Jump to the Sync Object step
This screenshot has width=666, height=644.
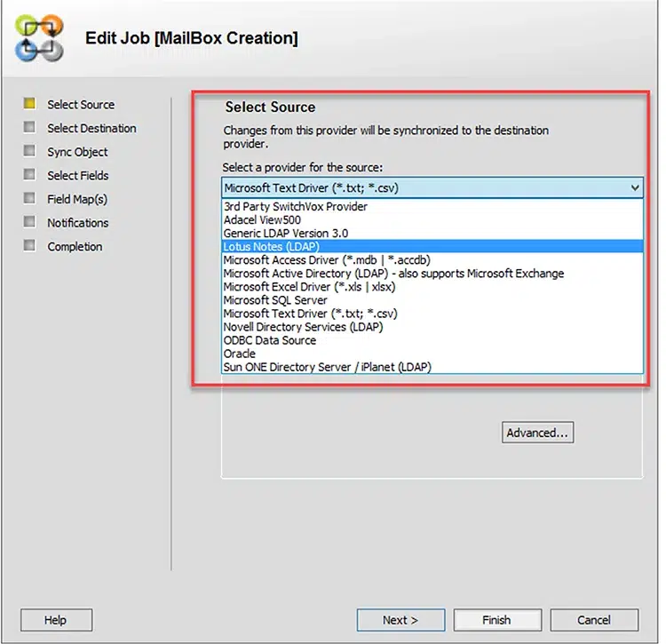77,152
